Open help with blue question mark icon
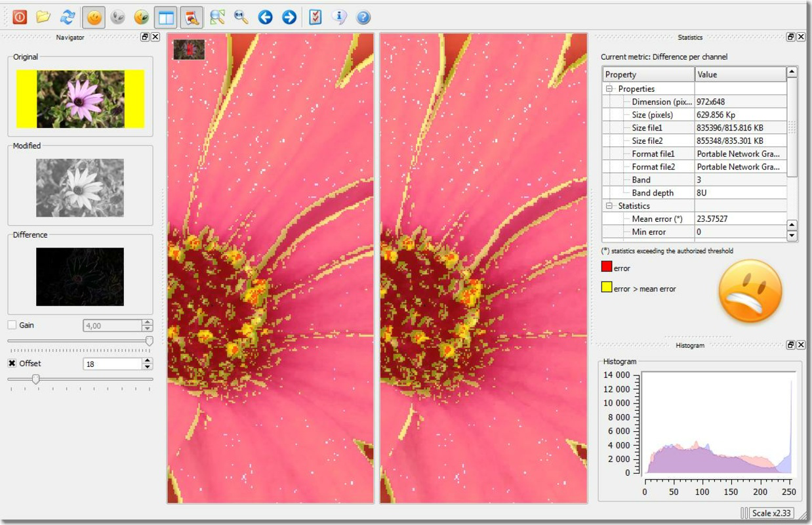Screen dimensions: 812x525 [x=363, y=17]
